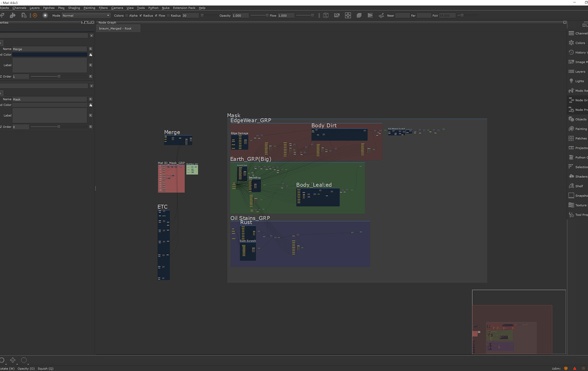Toggle the Flow pressure checkbox

click(156, 16)
